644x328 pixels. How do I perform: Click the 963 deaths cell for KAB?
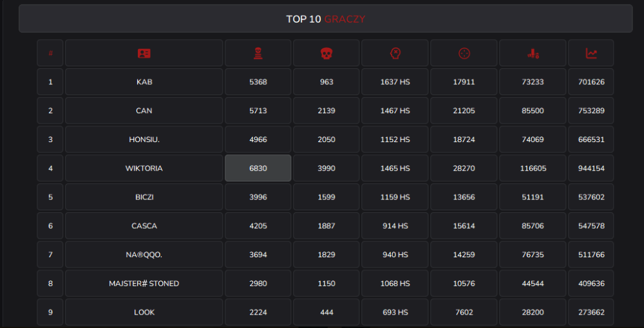click(327, 82)
